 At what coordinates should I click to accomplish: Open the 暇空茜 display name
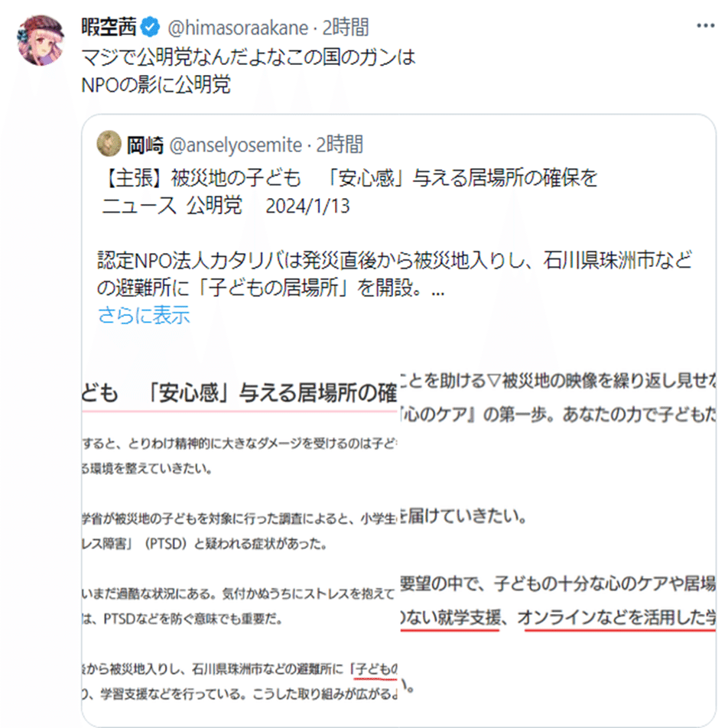[x=109, y=27]
